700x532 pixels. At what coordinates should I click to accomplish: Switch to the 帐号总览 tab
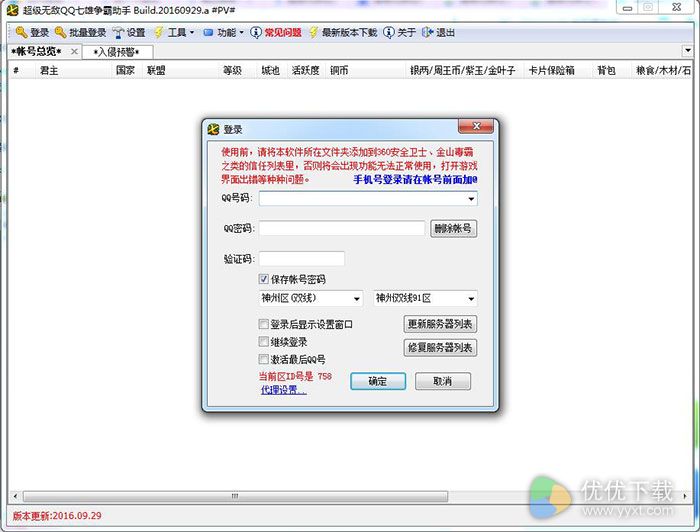pyautogui.click(x=37, y=51)
